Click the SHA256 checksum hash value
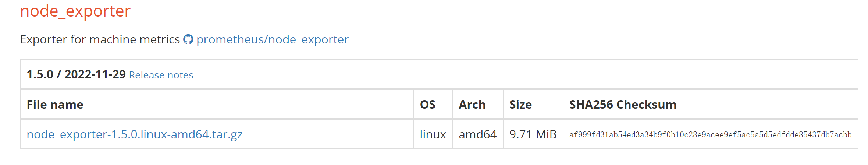 pyautogui.click(x=711, y=135)
